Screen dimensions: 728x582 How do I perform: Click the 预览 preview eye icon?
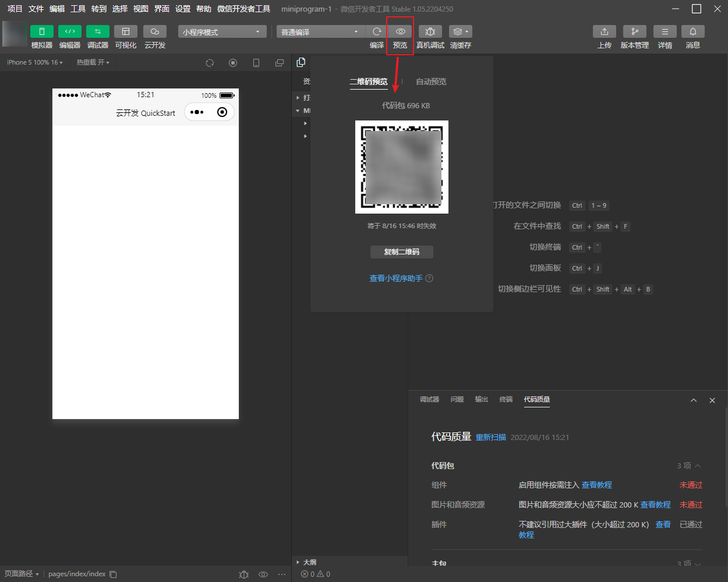point(400,32)
